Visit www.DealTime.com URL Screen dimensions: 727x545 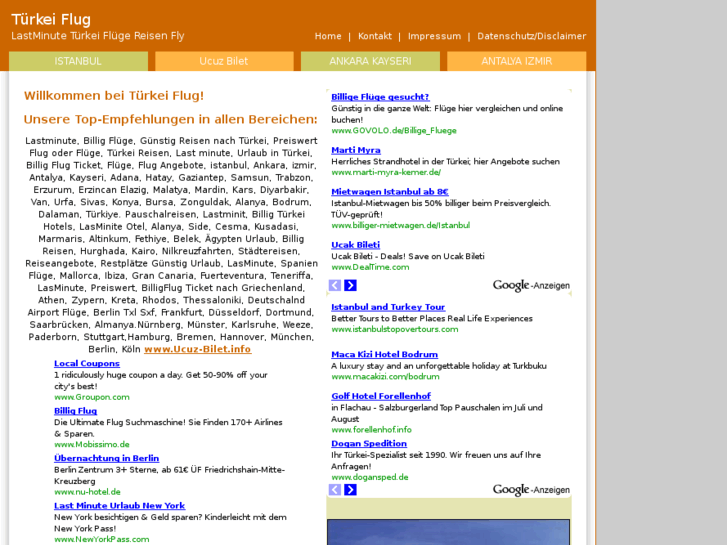coord(370,267)
